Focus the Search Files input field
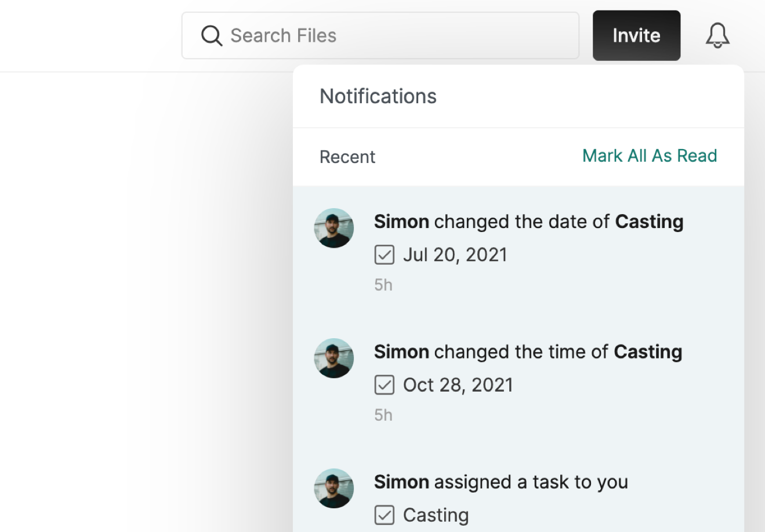The image size is (765, 532). 394,36
